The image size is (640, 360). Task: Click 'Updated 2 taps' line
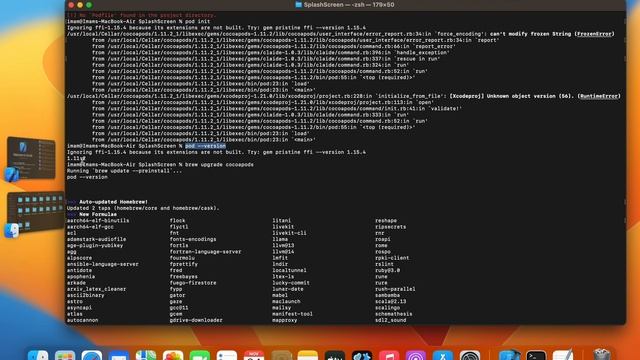coord(143,208)
